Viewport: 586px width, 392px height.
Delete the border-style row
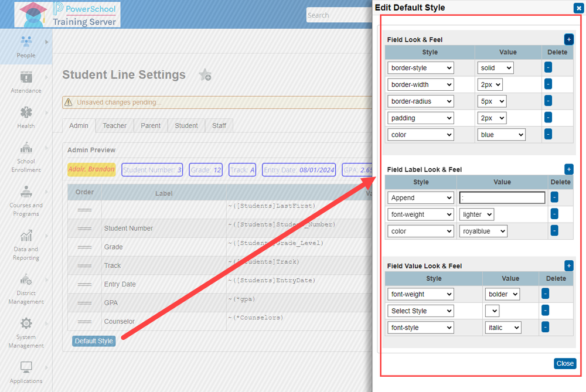[x=548, y=67]
